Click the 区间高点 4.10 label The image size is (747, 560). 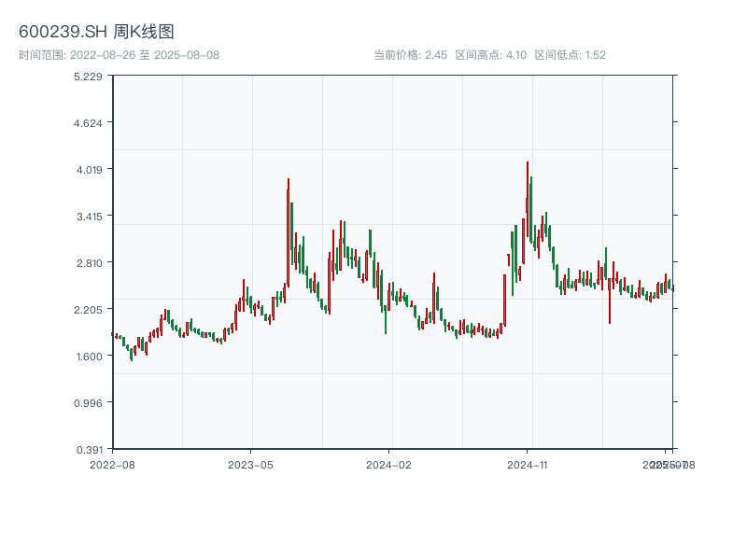pyautogui.click(x=491, y=55)
